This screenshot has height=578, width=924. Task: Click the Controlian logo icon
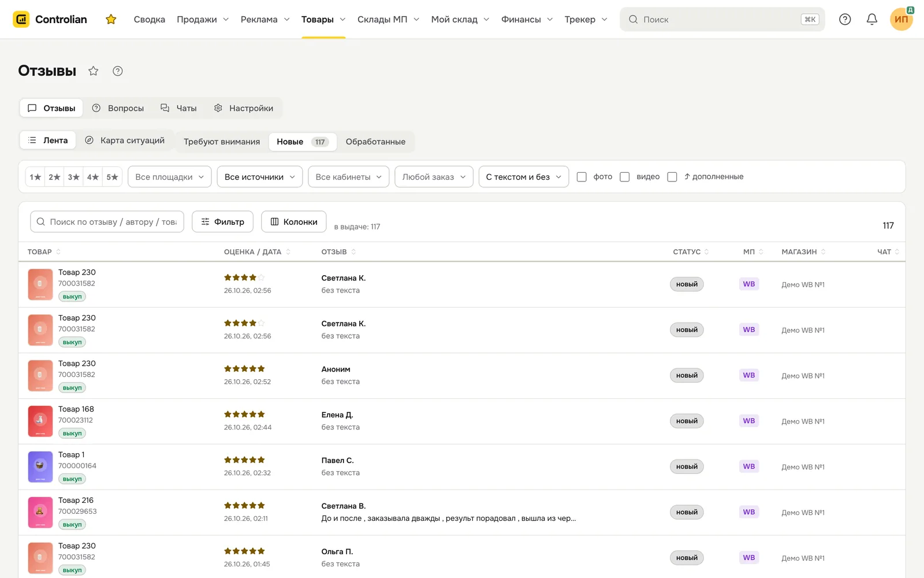[x=21, y=19]
